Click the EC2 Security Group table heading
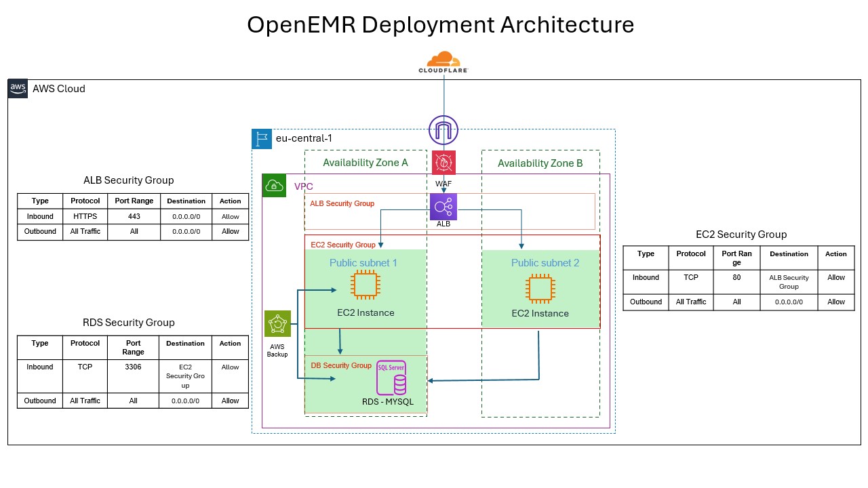Image resolution: width=868 pixels, height=488 pixels. tap(741, 235)
